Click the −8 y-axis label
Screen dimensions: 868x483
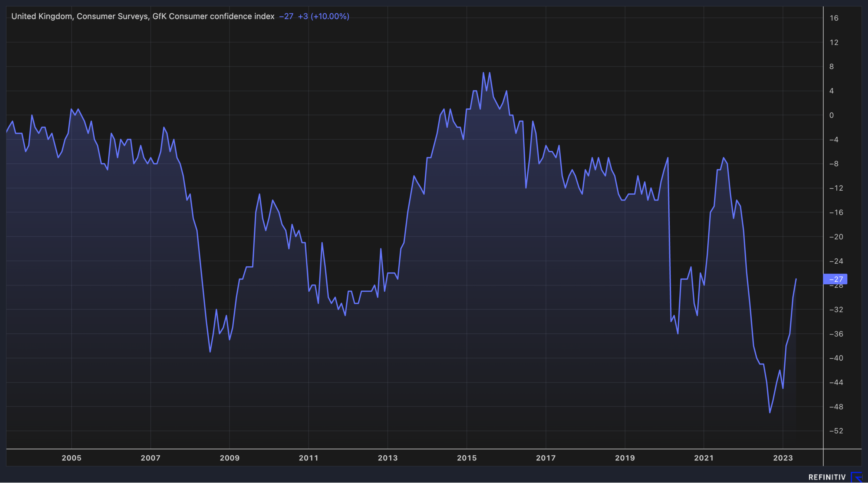pyautogui.click(x=834, y=164)
